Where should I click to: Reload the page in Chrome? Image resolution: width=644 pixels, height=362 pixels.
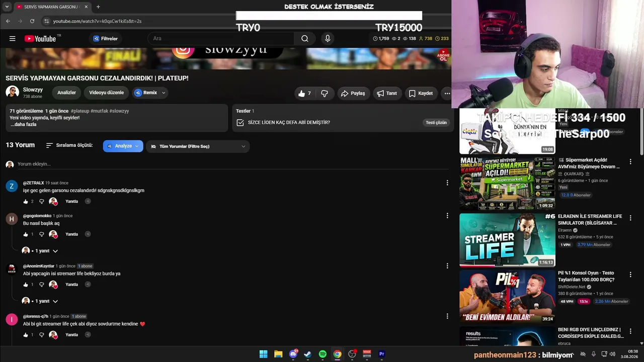point(32,21)
